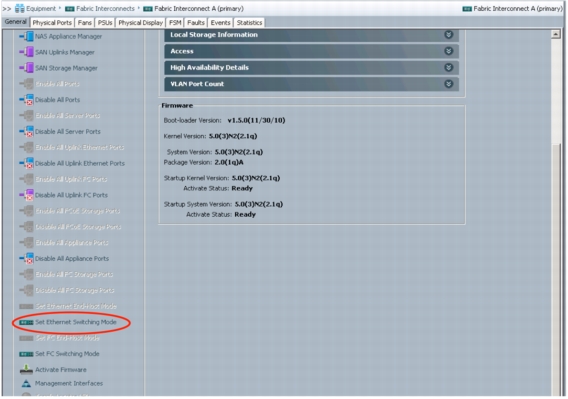
Task: Click the Management Interfaces link
Action: (x=69, y=383)
